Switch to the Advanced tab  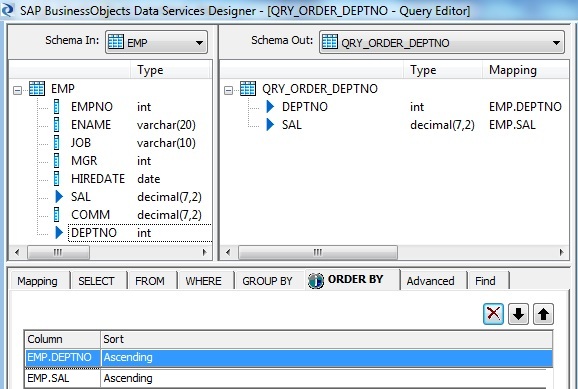point(431,281)
